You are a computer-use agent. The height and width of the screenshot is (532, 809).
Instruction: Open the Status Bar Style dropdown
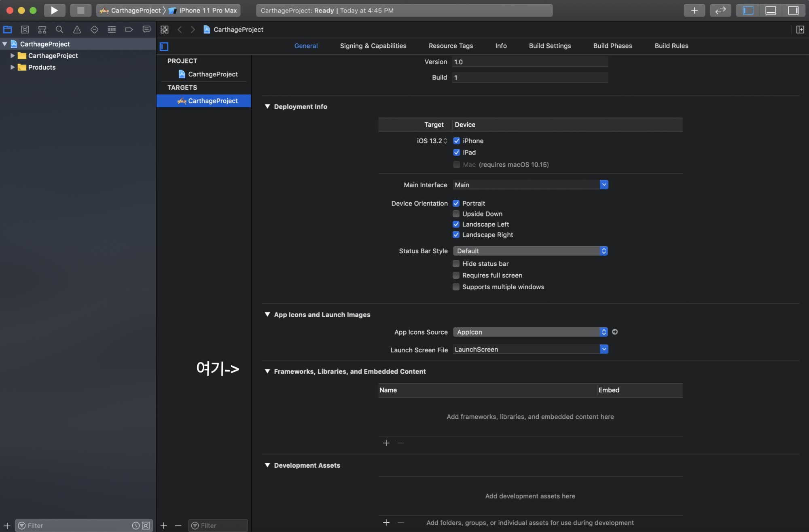pyautogui.click(x=530, y=251)
